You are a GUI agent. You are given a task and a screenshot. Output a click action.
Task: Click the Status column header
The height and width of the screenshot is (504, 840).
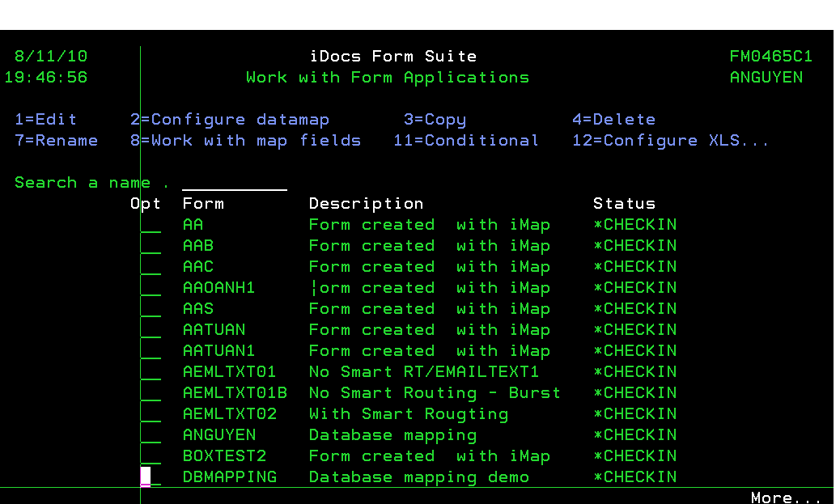(624, 204)
